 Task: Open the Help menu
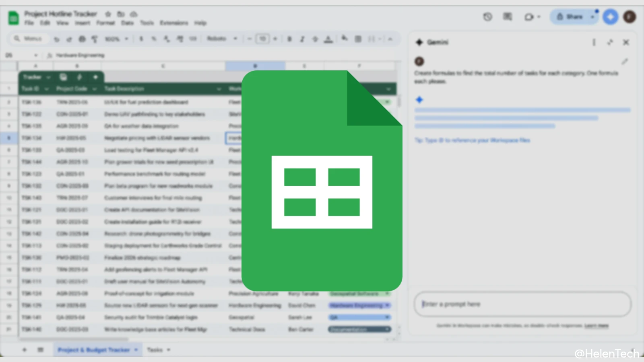click(x=200, y=23)
